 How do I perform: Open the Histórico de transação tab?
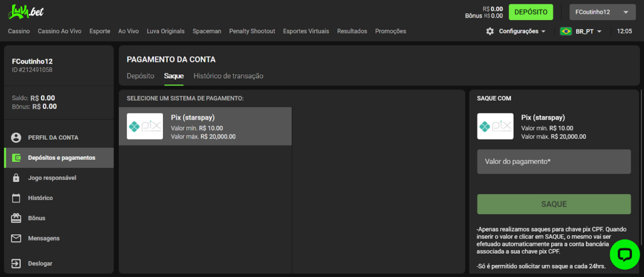tap(228, 76)
